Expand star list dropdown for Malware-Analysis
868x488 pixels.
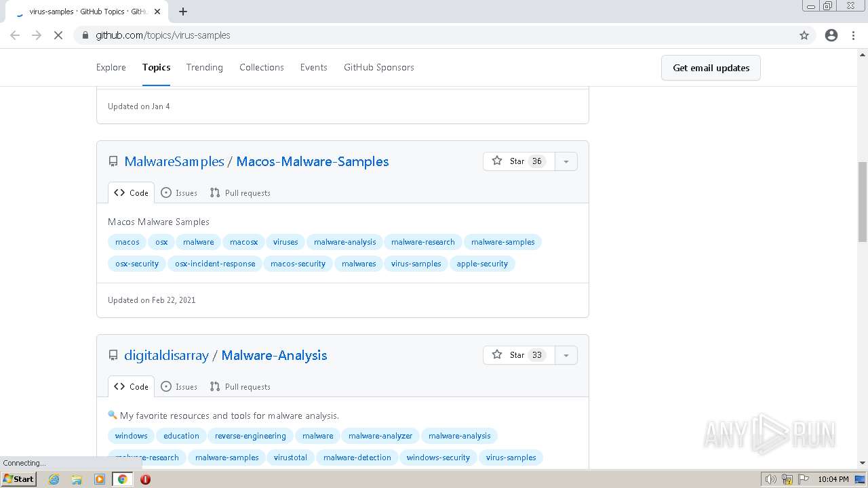coord(566,355)
